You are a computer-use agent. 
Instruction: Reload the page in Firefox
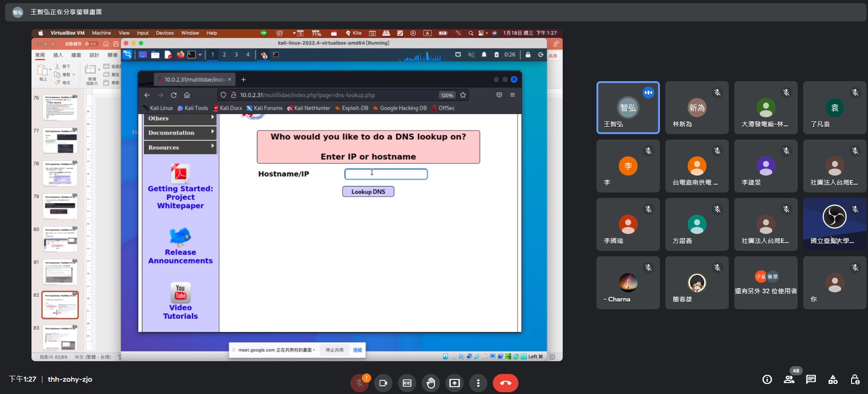click(173, 95)
